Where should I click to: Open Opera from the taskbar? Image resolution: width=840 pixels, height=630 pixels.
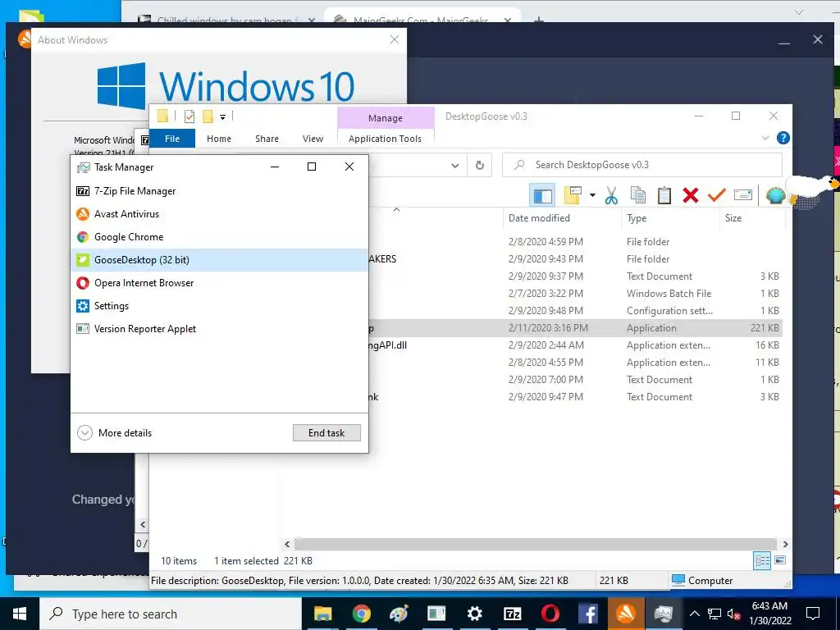(x=550, y=614)
